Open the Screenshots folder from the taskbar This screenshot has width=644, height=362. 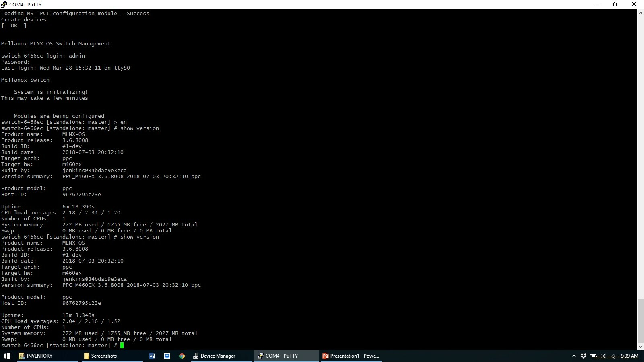pos(112,356)
